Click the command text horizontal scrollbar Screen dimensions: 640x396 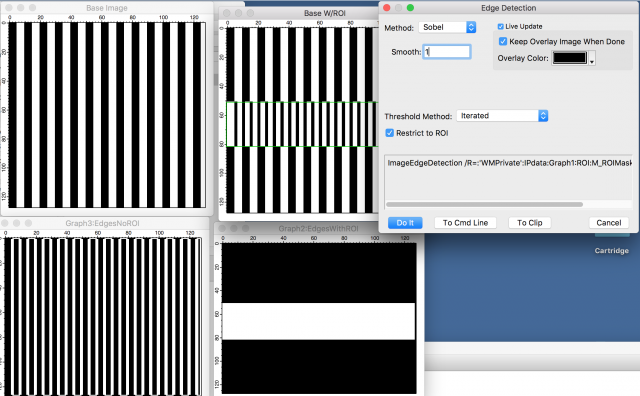click(484, 205)
